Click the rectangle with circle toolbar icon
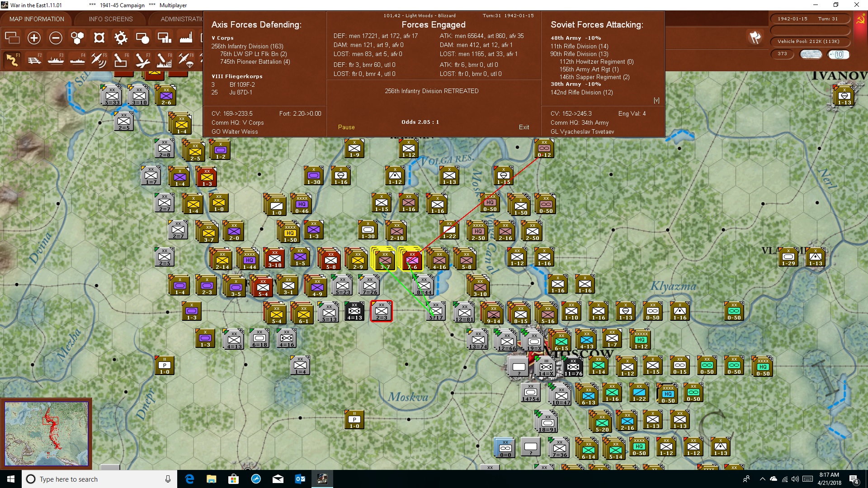The width and height of the screenshot is (868, 488). pyautogui.click(x=142, y=38)
